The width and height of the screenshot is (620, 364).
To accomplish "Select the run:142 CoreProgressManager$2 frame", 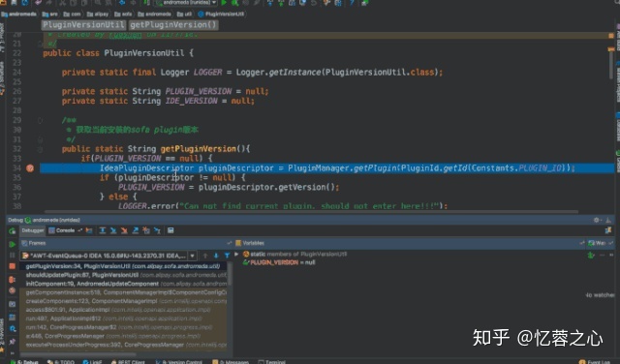I will [123, 327].
